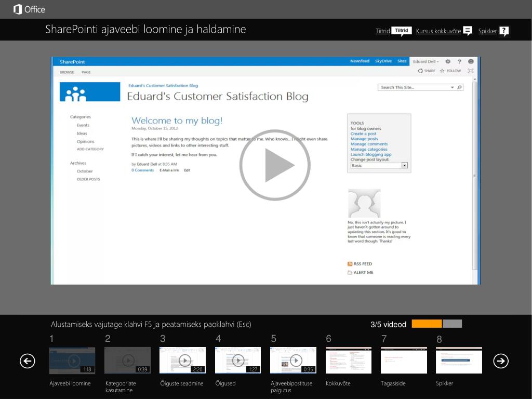Image resolution: width=532 pixels, height=399 pixels.
Task: Click ADD CATEGORY link
Action: click(90, 149)
